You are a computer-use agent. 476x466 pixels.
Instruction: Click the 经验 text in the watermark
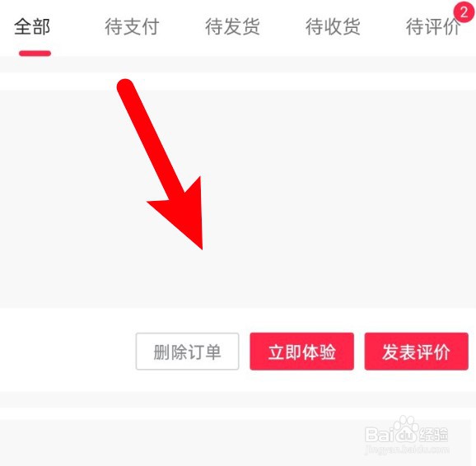(x=434, y=434)
